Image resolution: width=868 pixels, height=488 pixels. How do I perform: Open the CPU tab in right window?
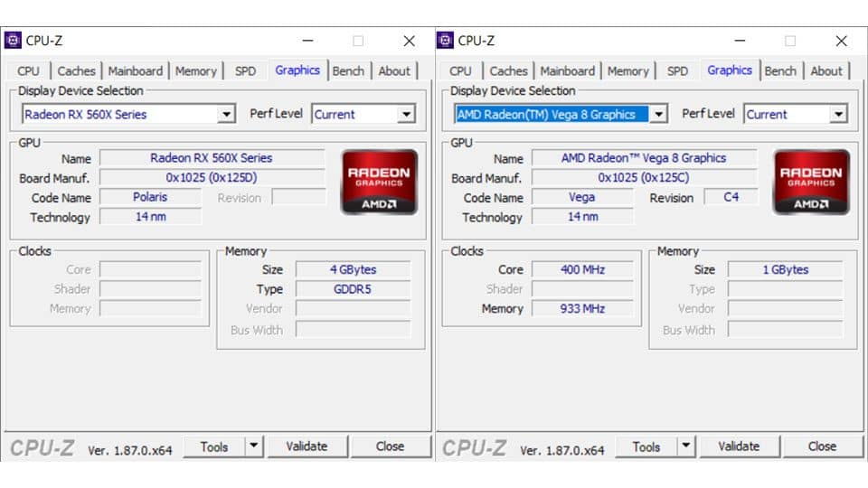(460, 71)
